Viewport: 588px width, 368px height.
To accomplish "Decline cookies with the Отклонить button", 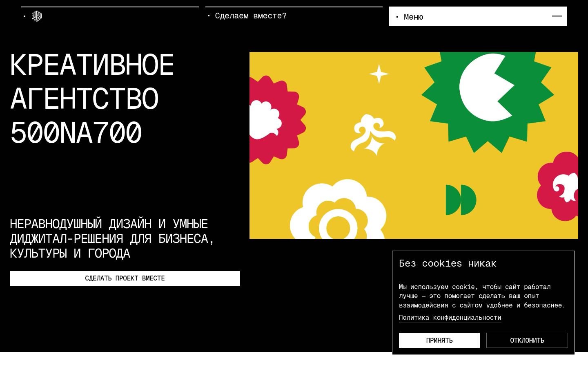I will 527,340.
